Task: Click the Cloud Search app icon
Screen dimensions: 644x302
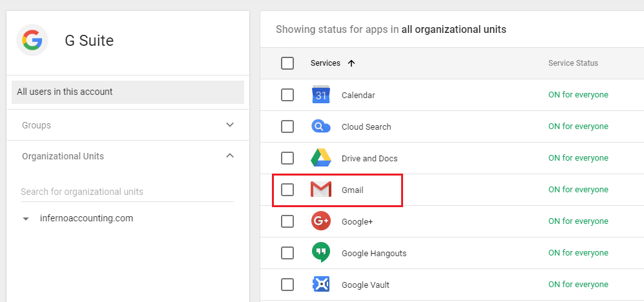Action: 321,126
